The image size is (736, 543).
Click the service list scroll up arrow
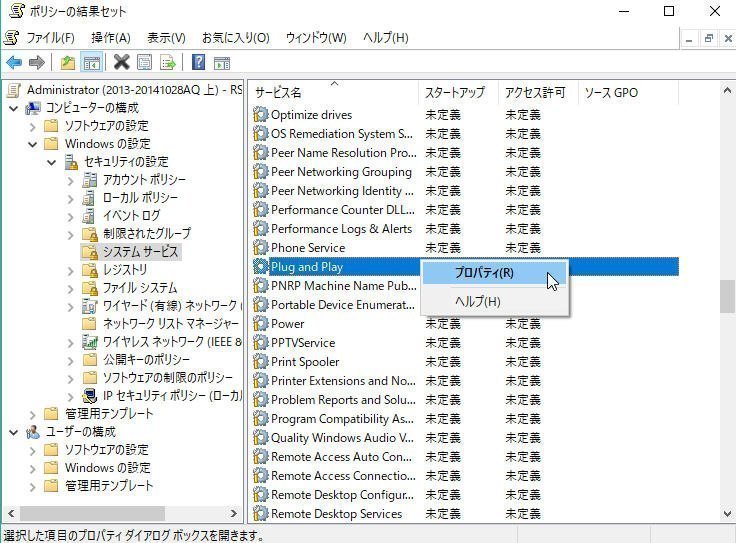pyautogui.click(x=727, y=91)
